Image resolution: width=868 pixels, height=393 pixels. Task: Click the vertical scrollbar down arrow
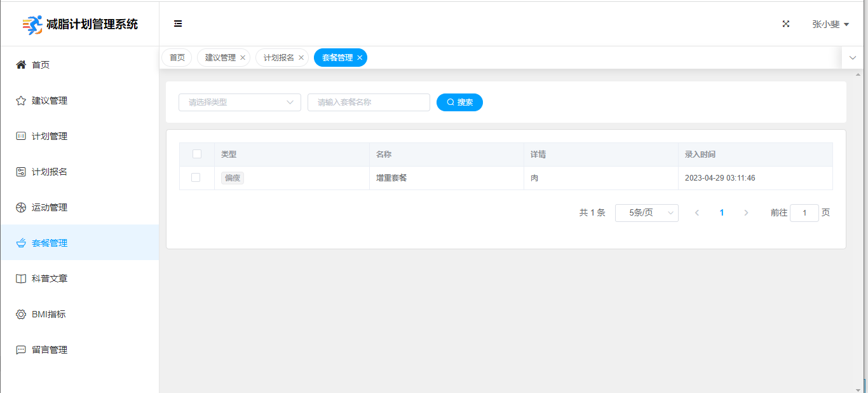click(858, 389)
